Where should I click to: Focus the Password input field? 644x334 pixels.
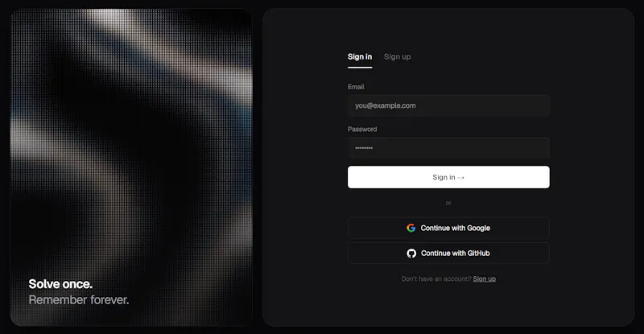(x=448, y=148)
